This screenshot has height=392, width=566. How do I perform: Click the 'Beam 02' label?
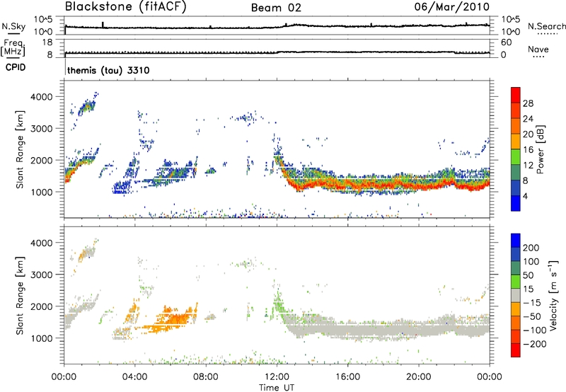tap(276, 8)
